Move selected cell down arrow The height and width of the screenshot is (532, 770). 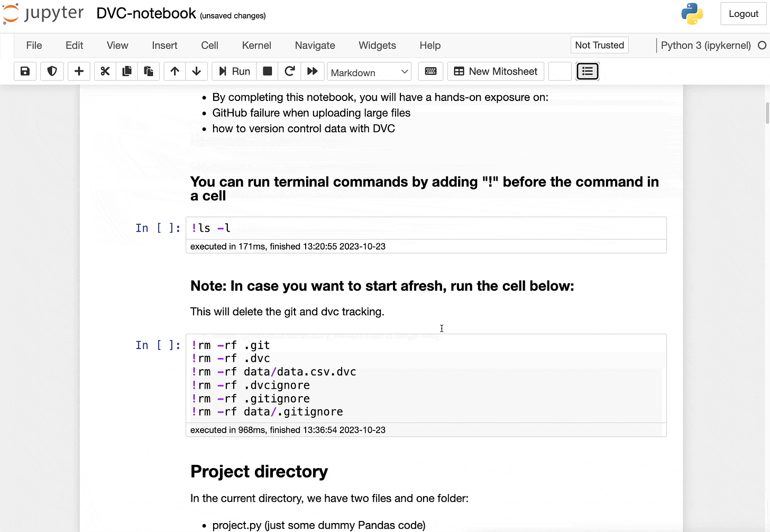click(196, 71)
